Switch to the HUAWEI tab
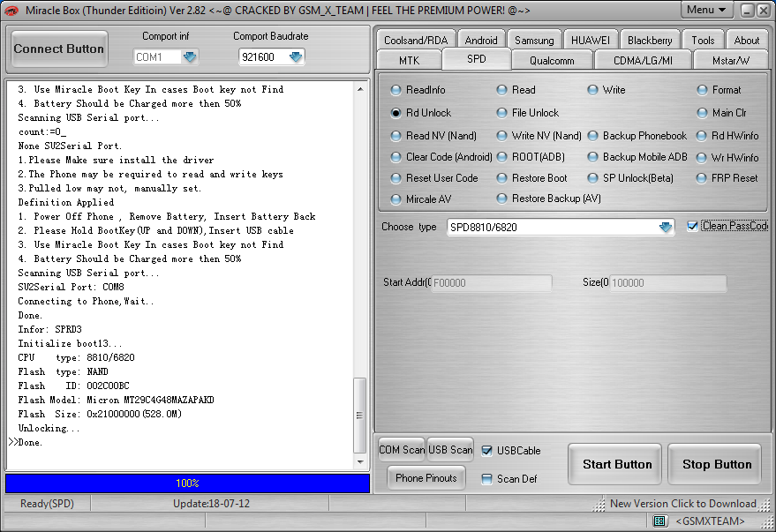 pyautogui.click(x=591, y=40)
